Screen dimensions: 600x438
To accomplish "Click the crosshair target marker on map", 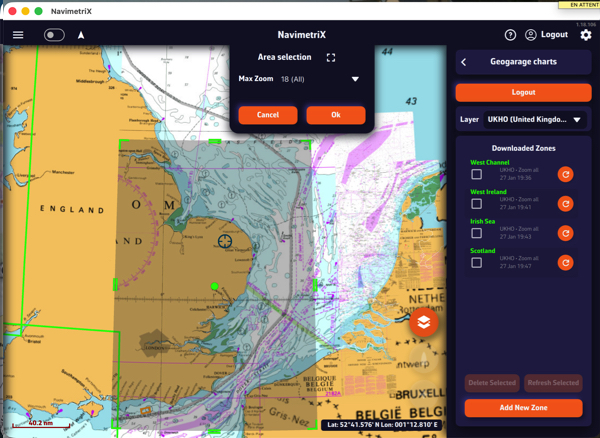I will (225, 241).
